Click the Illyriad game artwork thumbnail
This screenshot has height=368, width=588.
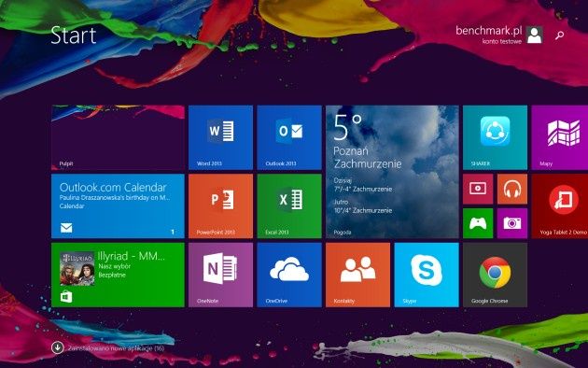[77, 269]
